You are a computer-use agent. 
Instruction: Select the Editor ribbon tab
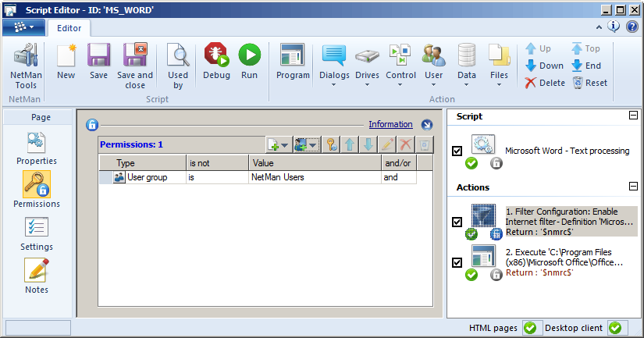pos(69,27)
